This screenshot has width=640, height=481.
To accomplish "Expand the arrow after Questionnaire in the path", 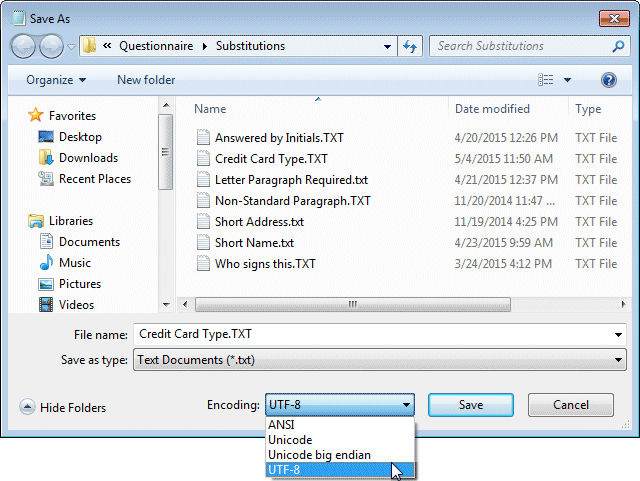I will 204,47.
